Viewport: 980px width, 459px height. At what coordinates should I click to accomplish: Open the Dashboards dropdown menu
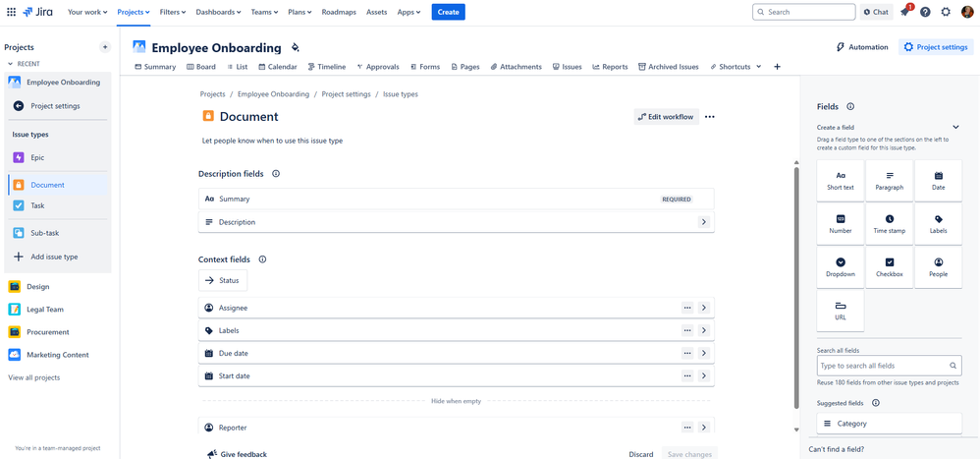point(218,12)
